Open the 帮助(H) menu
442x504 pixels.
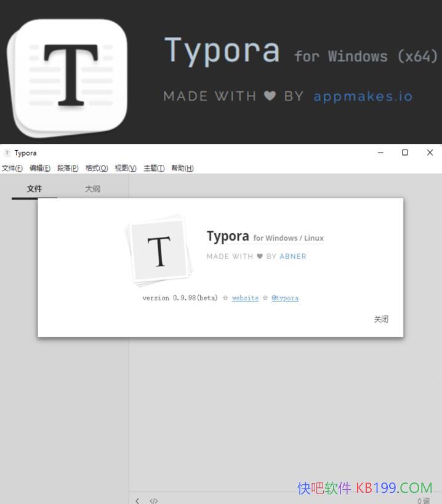point(182,168)
